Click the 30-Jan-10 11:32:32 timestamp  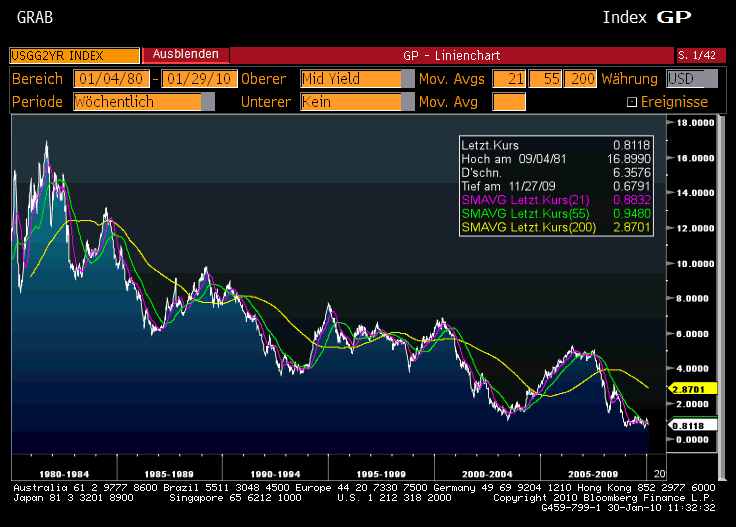point(661,508)
